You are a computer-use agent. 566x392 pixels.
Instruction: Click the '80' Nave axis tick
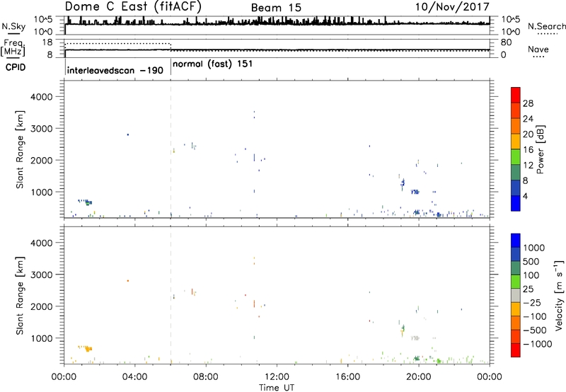click(506, 42)
